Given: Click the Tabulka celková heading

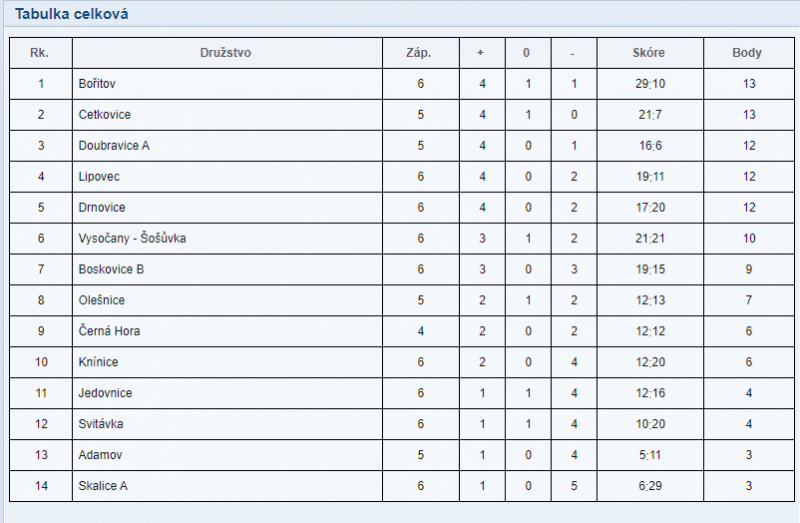Looking at the screenshot, I should pyautogui.click(x=71, y=14).
